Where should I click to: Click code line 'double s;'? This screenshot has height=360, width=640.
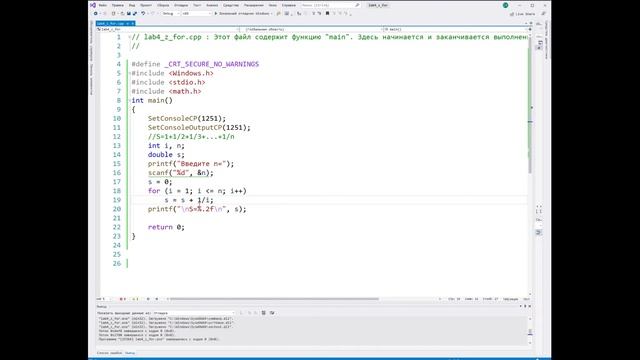pos(166,155)
